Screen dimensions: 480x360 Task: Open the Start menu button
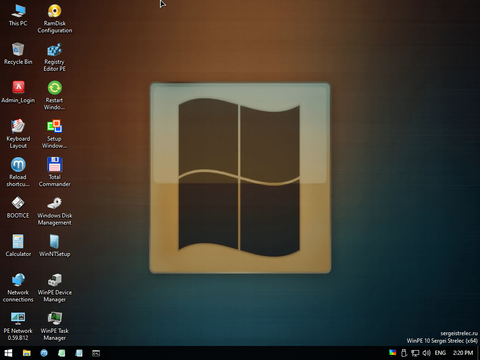8,353
